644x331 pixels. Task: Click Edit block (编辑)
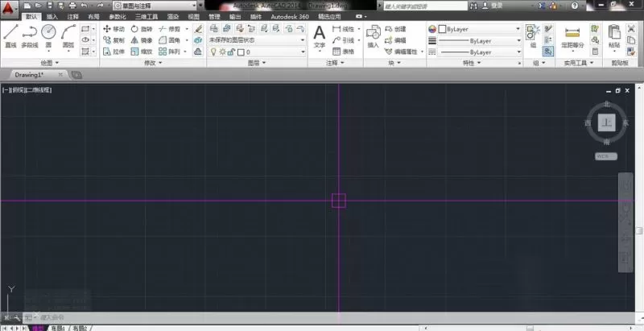(x=396, y=40)
